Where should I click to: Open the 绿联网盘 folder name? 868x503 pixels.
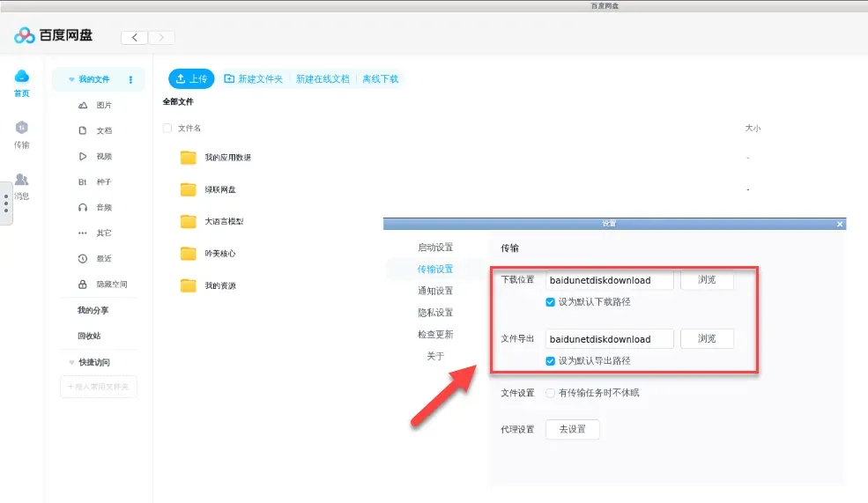point(220,189)
